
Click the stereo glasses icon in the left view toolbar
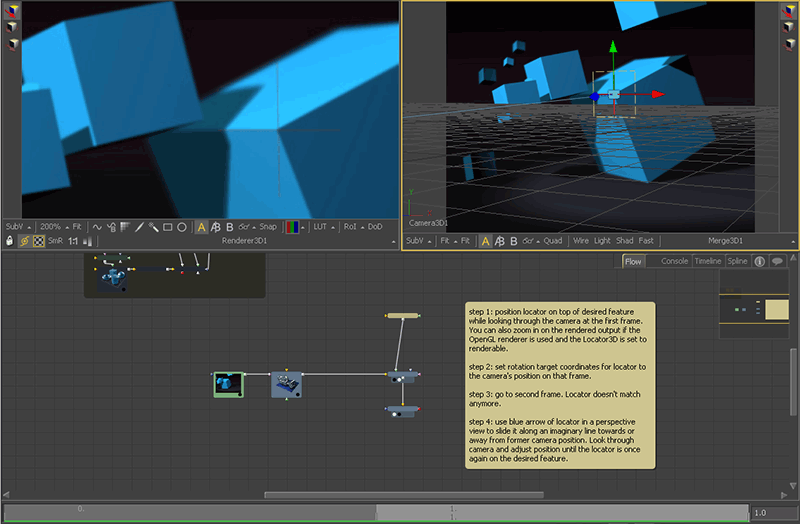coord(244,227)
